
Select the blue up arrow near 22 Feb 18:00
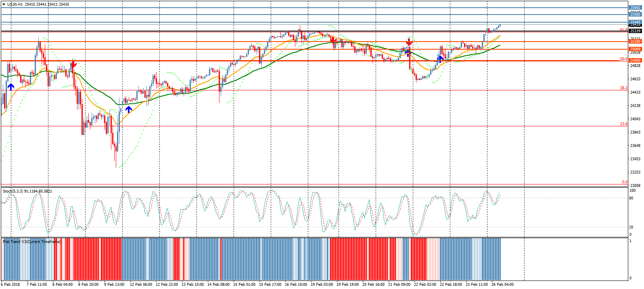[441, 59]
